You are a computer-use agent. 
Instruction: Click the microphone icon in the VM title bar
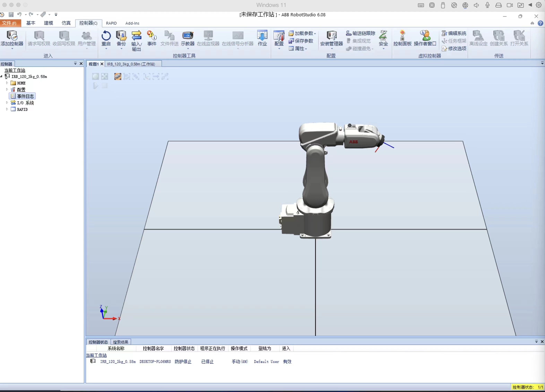pos(487,5)
